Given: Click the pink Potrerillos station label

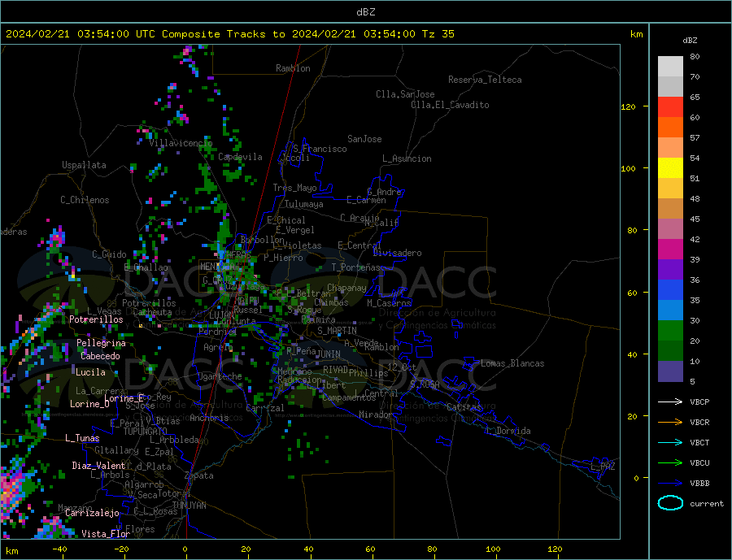Looking at the screenshot, I should tap(96, 319).
